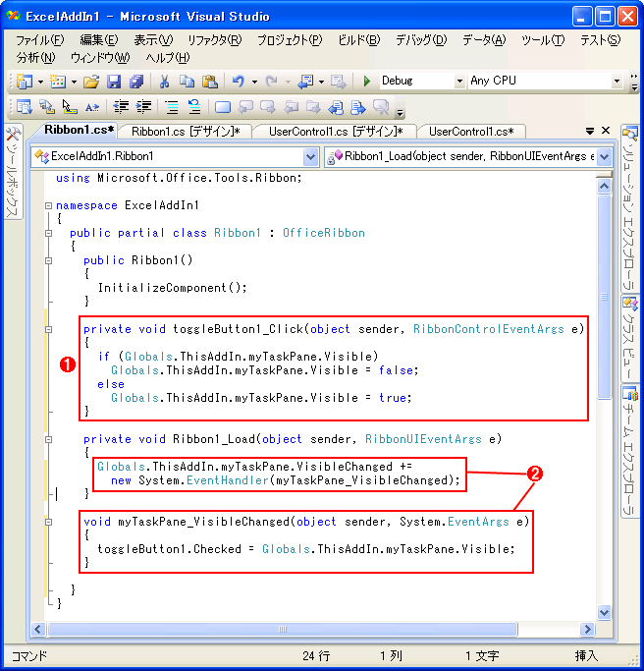This screenshot has width=644, height=671.
Task: Click the Display Word Completion icon
Action: 92,107
